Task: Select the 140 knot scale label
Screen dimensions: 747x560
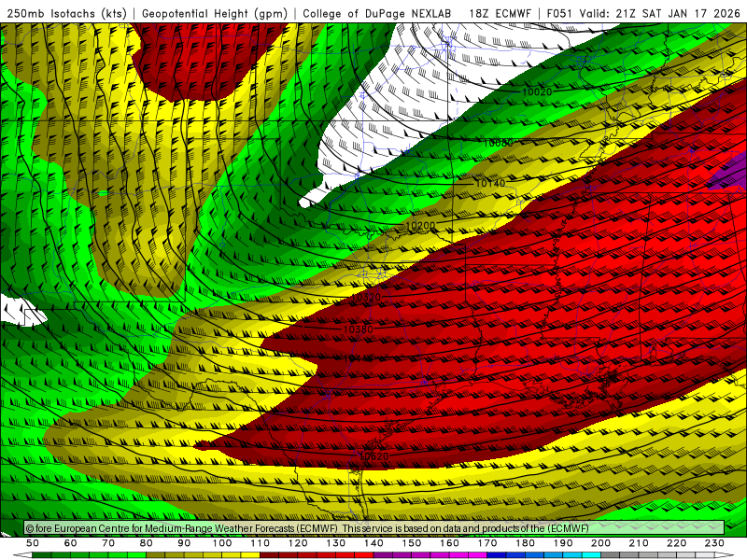Action: (x=373, y=543)
